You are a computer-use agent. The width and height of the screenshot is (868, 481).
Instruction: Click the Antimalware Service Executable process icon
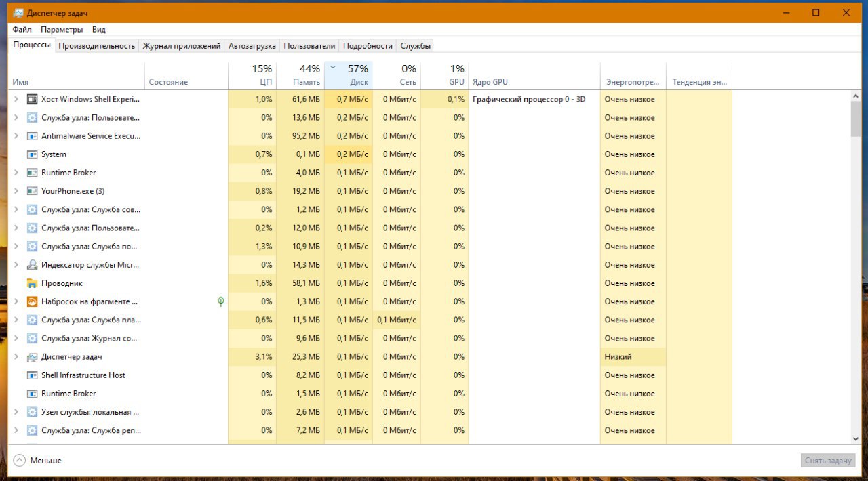pos(32,136)
